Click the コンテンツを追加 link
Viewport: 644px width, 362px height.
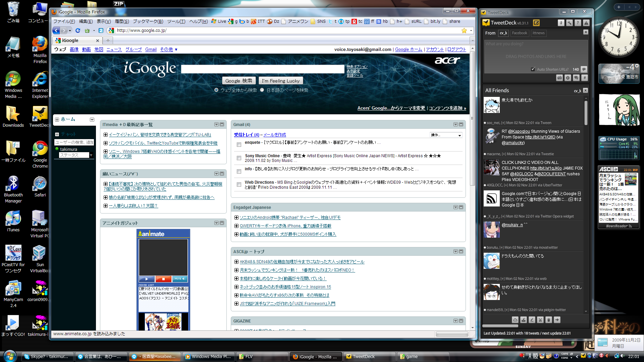(x=447, y=108)
